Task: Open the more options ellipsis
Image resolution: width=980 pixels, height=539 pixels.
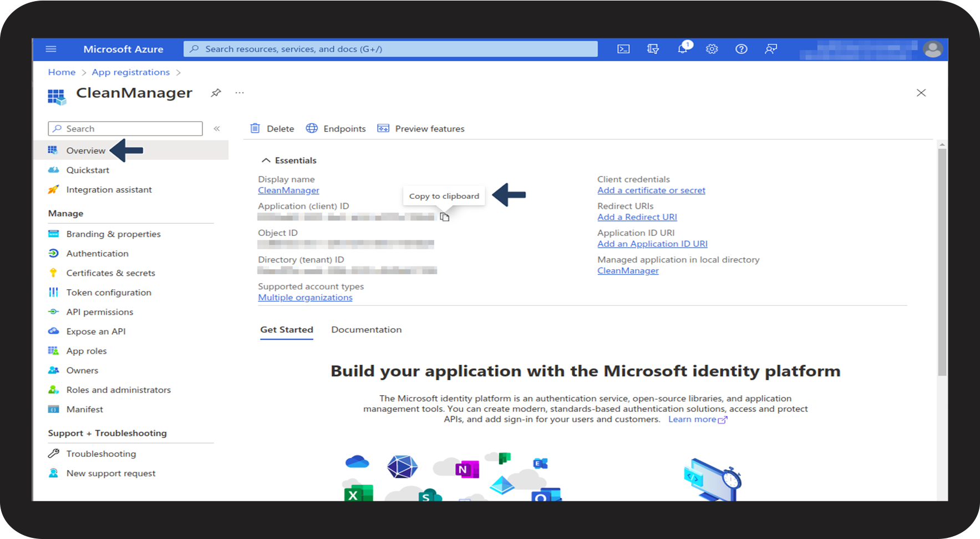Action: 240,93
